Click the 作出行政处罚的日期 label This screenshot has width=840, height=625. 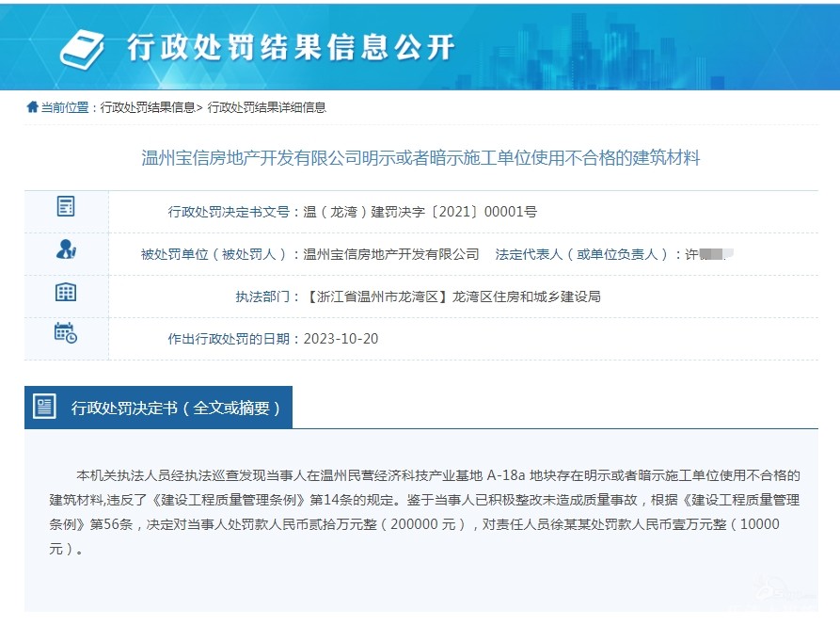[229, 339]
